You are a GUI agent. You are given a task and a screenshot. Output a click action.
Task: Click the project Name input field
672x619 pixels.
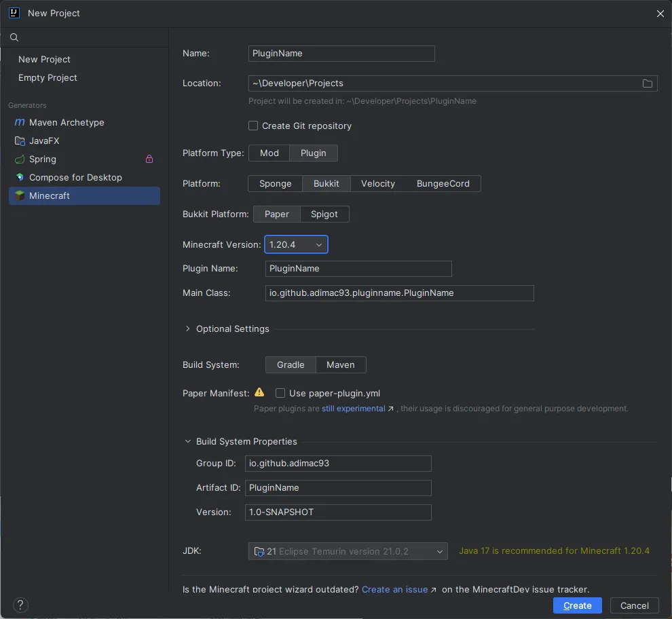pos(341,54)
